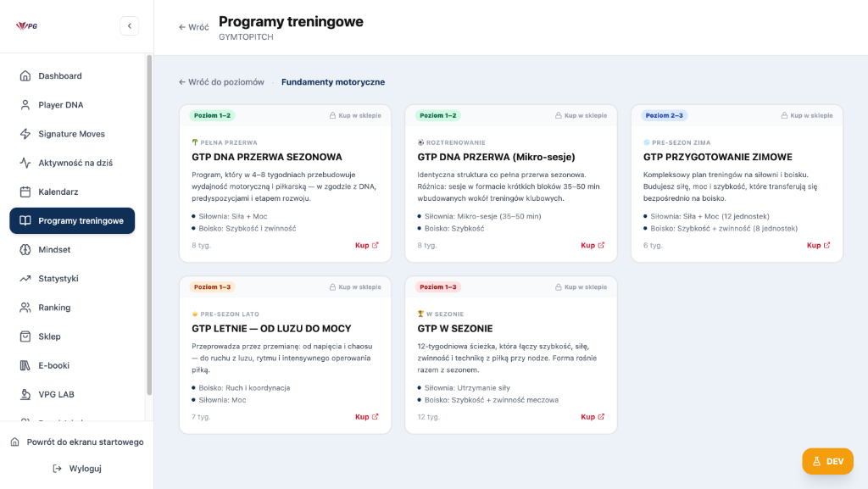Open Player DNA person icon

[25, 104]
